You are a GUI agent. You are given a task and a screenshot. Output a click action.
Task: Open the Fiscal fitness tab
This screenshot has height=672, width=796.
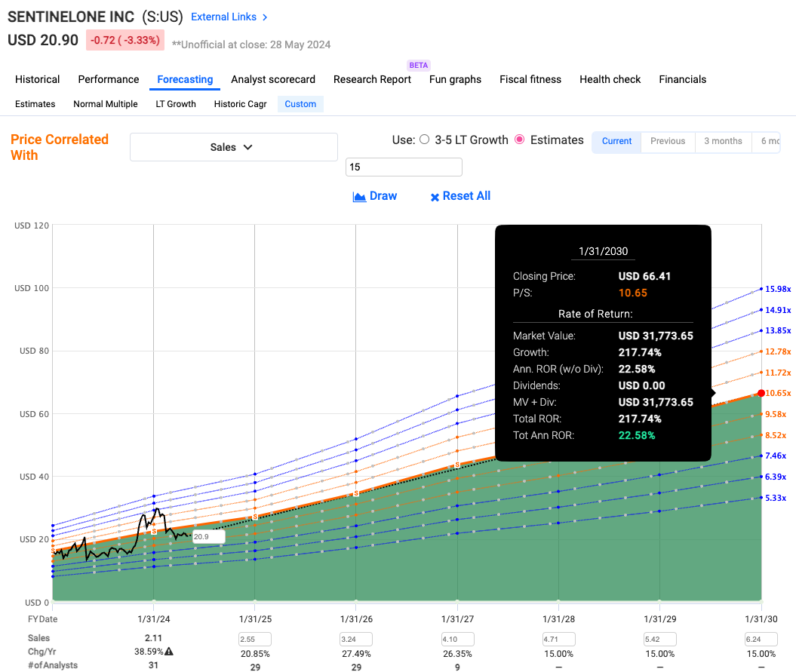coord(530,79)
